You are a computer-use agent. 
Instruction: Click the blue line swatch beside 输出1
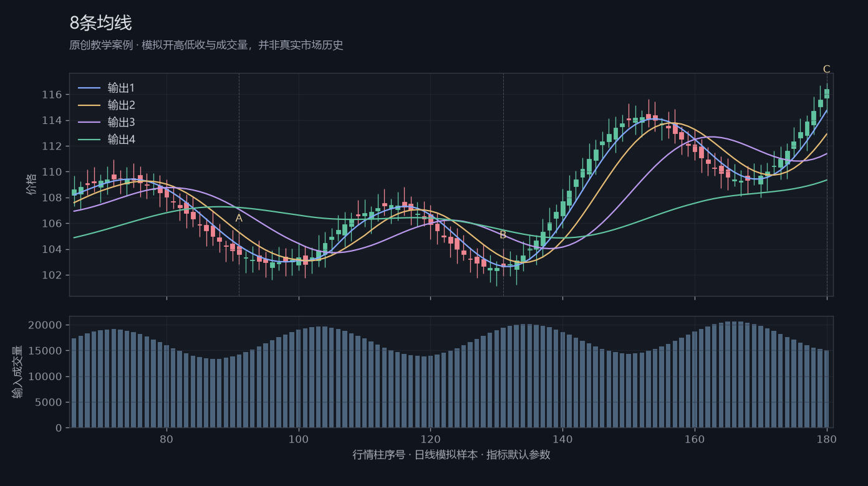(x=89, y=88)
